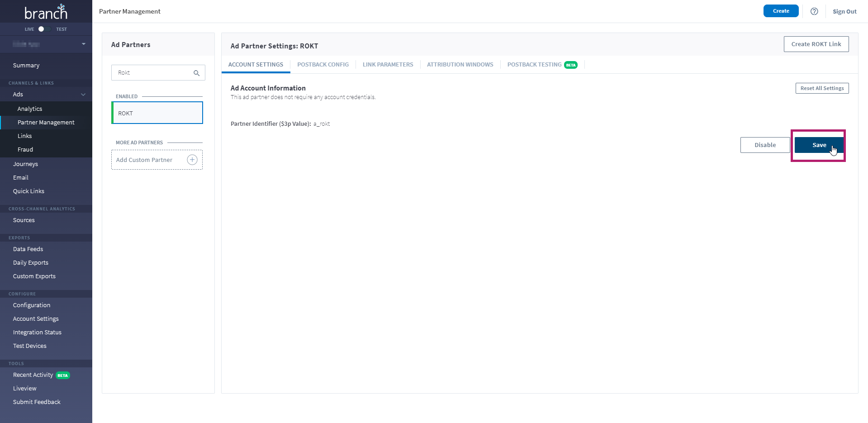The image size is (868, 423).
Task: Click the plus icon for Add Custom Partner
Action: click(x=192, y=160)
